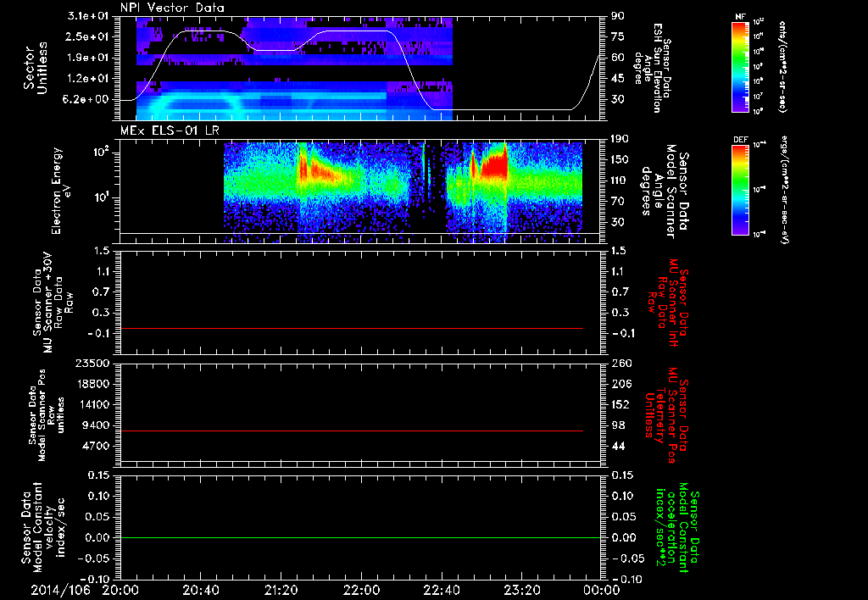Click the 98 telemetry tick value
This screenshot has width=868, height=600.
618,425
